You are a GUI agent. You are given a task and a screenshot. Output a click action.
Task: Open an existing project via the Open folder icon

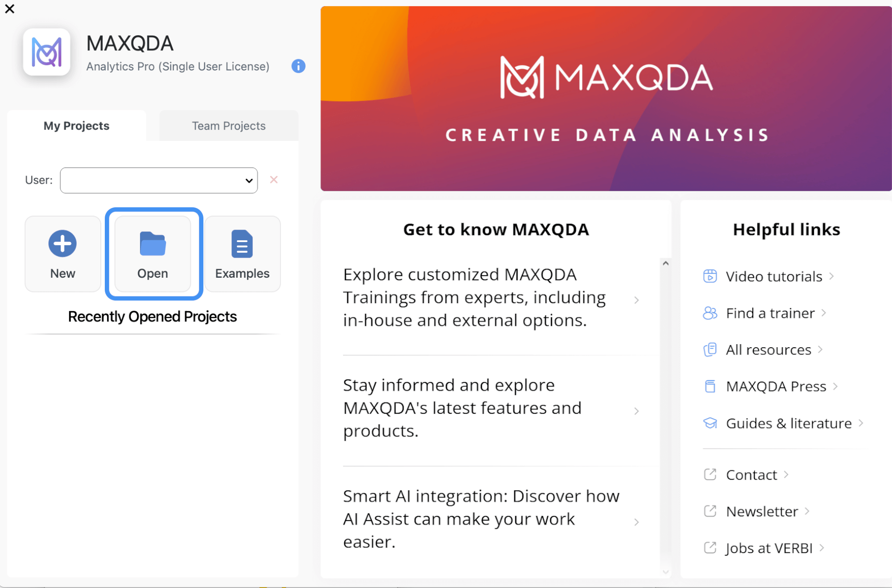click(152, 244)
